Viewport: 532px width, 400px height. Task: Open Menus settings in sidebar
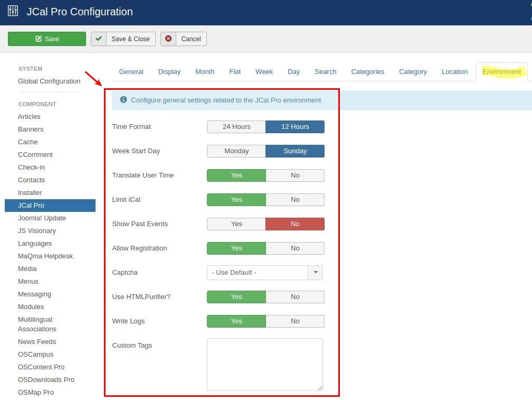point(28,282)
